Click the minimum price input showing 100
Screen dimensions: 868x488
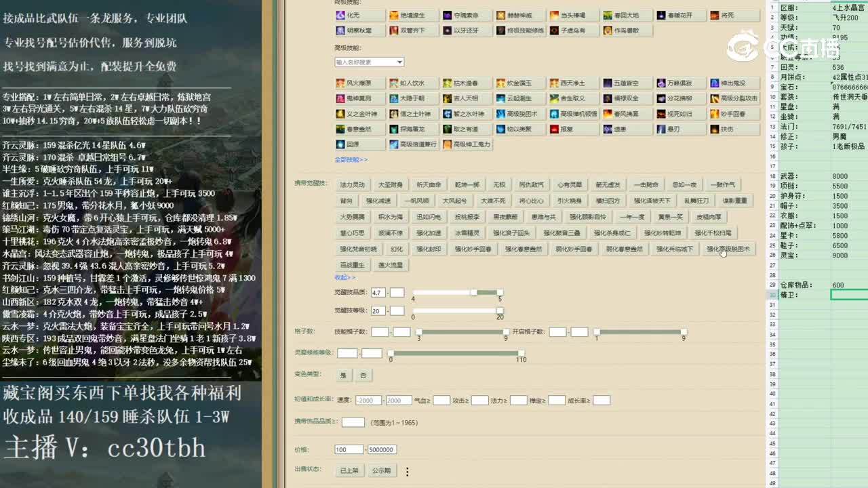(x=349, y=449)
